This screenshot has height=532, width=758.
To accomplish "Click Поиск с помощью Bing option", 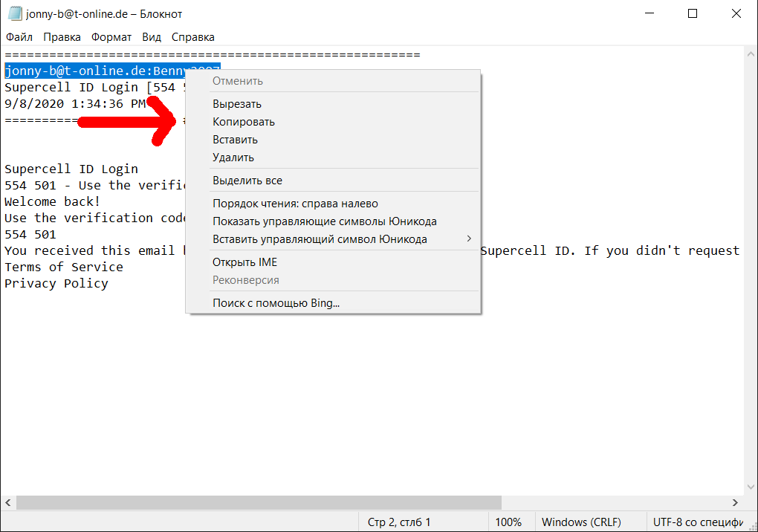I will pos(276,303).
